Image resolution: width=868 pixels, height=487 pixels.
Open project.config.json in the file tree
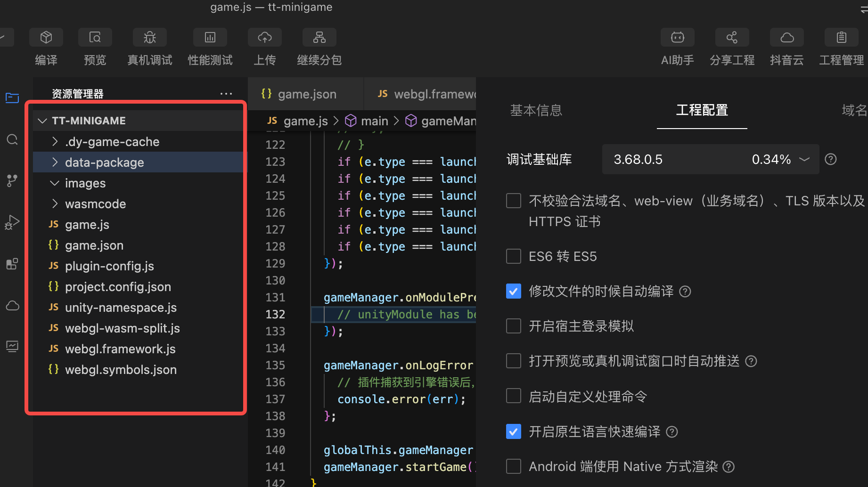point(118,287)
